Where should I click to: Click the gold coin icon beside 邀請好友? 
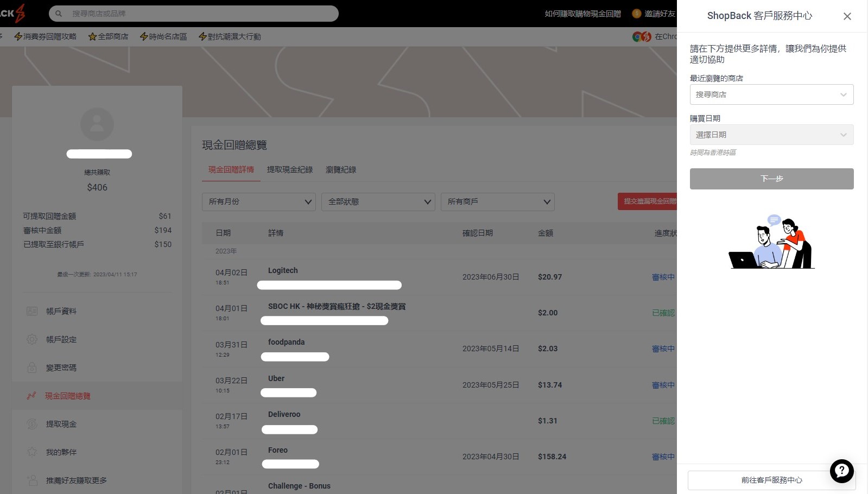tap(637, 14)
